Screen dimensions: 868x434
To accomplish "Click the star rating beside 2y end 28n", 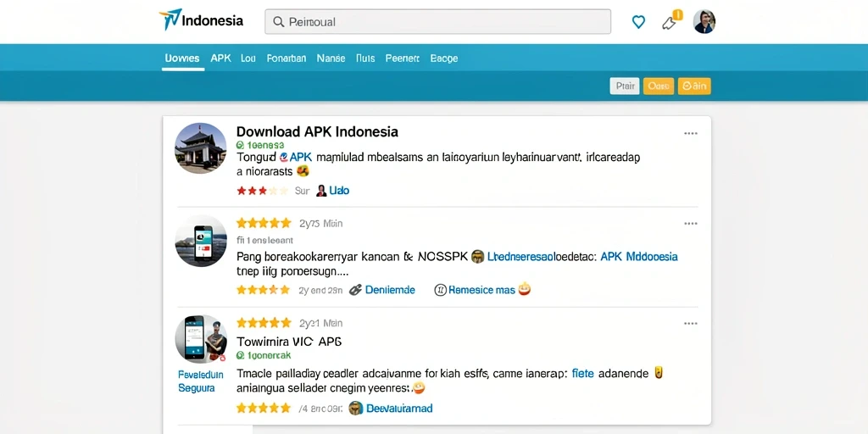I will [263, 290].
